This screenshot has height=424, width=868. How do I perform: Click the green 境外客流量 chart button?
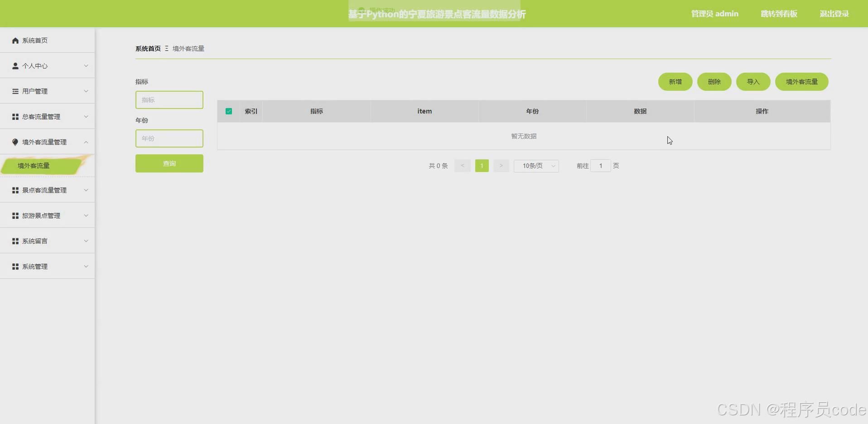[x=801, y=82]
